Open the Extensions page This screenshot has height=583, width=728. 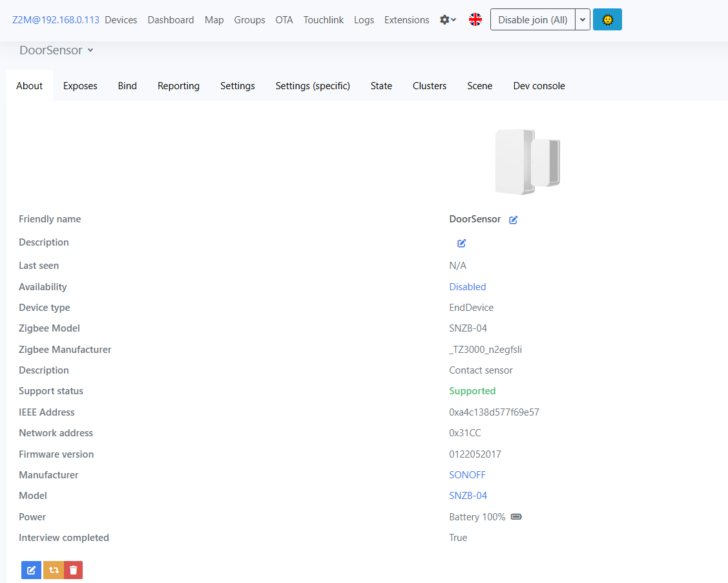pyautogui.click(x=407, y=20)
